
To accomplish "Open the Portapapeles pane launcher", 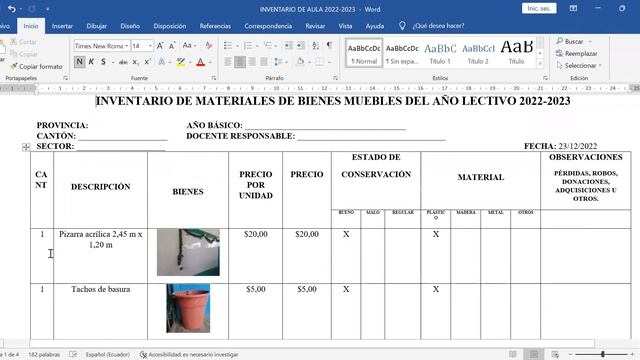I will [x=65, y=78].
